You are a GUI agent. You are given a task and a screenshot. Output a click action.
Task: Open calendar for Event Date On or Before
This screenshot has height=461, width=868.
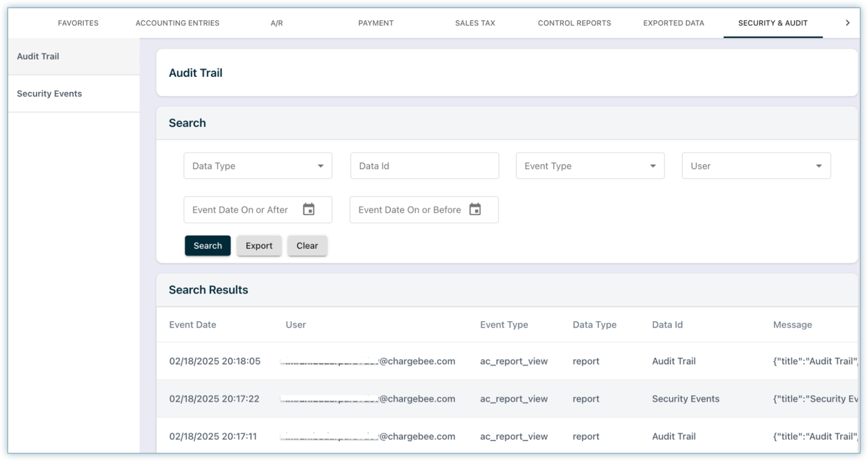(x=475, y=210)
